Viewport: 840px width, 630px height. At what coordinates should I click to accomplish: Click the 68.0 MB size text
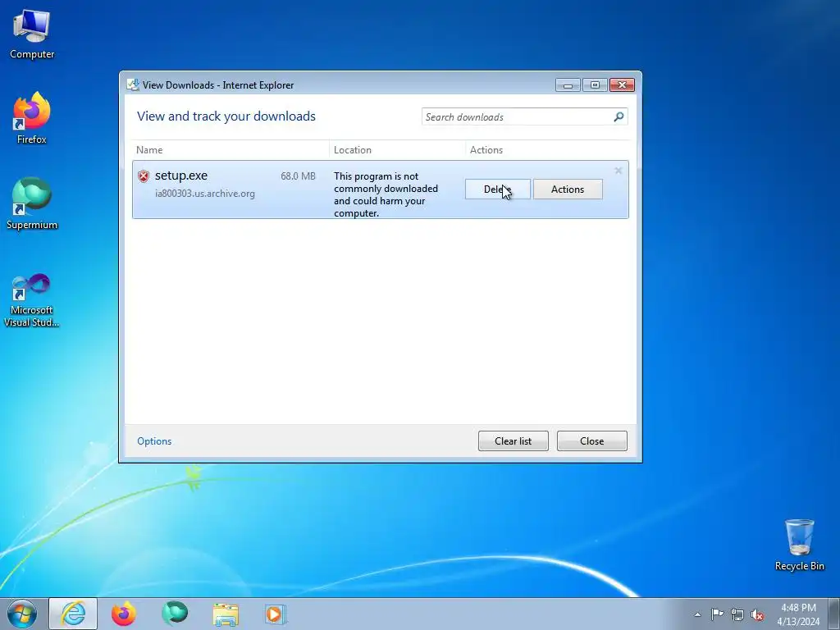point(298,176)
